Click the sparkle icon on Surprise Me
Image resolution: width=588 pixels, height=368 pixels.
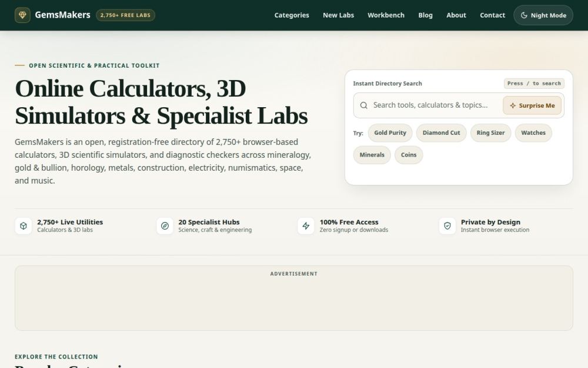(513, 105)
